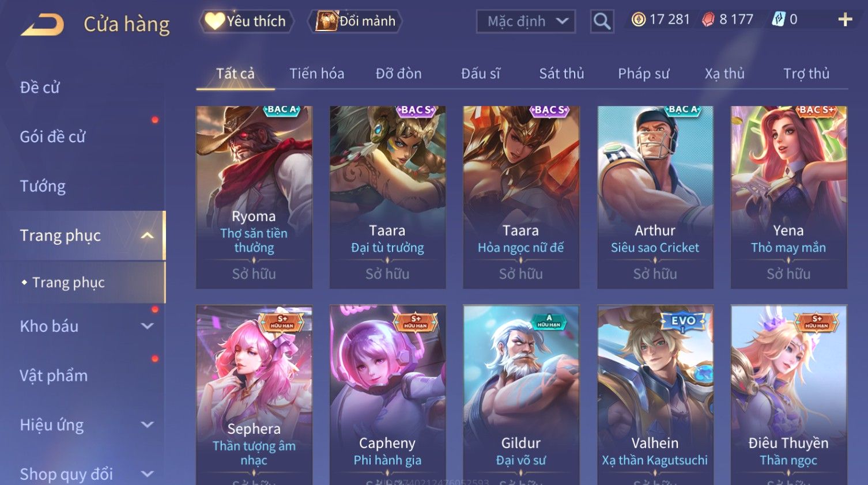Switch to the Sát thủ tab
Screen dimensions: 868x485
(x=561, y=74)
